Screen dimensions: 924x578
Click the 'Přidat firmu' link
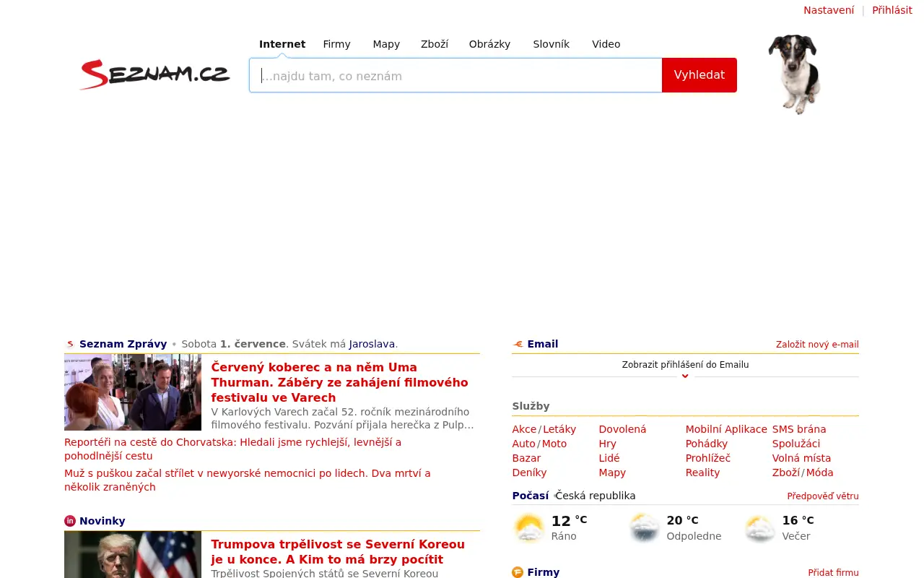834,572
